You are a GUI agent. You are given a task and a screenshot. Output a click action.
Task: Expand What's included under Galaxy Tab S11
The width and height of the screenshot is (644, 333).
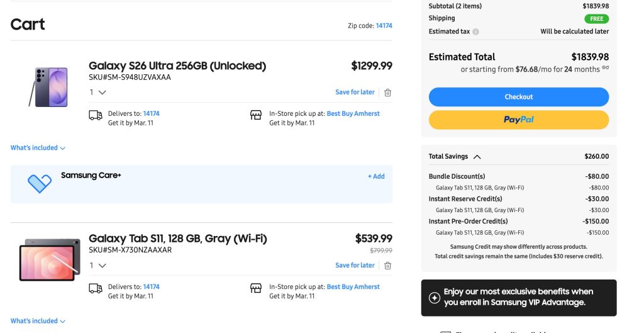click(x=38, y=321)
